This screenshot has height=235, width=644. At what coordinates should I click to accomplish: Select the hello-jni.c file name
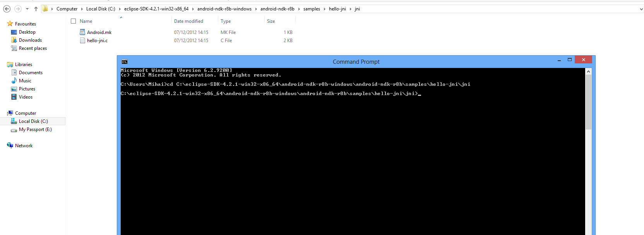pos(97,41)
